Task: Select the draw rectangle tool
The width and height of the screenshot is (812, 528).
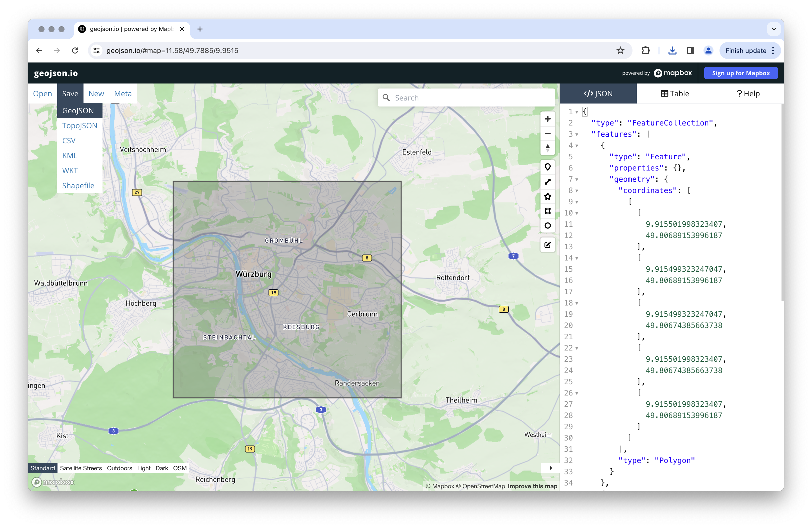Action: coord(547,211)
